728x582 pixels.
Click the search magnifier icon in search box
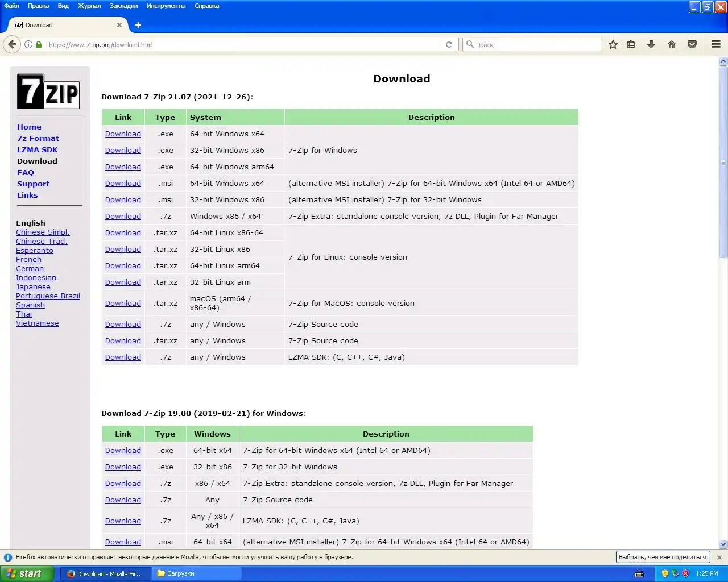coord(470,44)
